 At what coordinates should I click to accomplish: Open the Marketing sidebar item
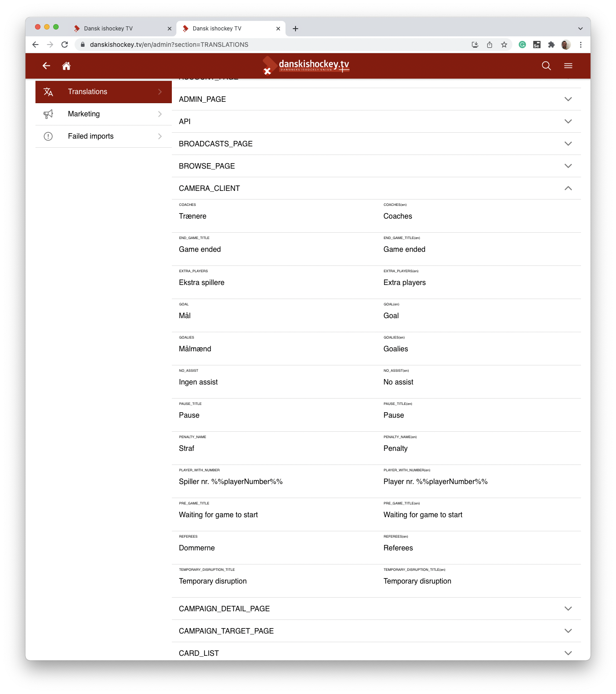tap(104, 114)
